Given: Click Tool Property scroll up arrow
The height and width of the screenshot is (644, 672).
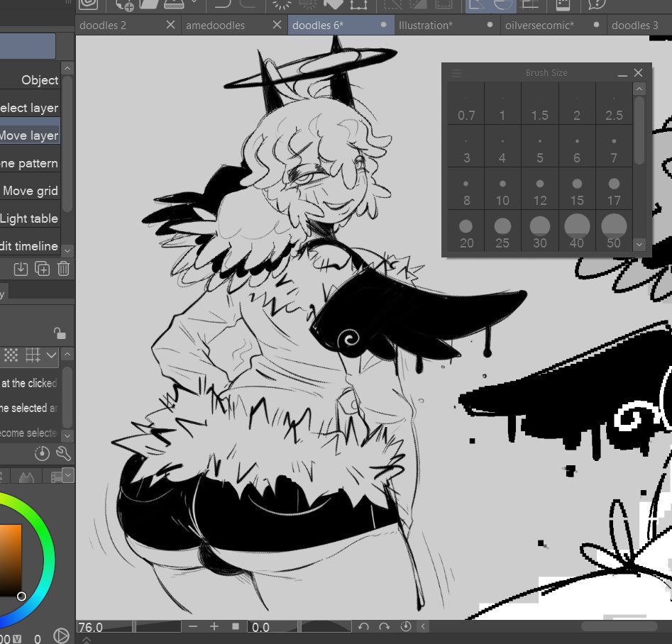Looking at the screenshot, I should click(x=67, y=355).
